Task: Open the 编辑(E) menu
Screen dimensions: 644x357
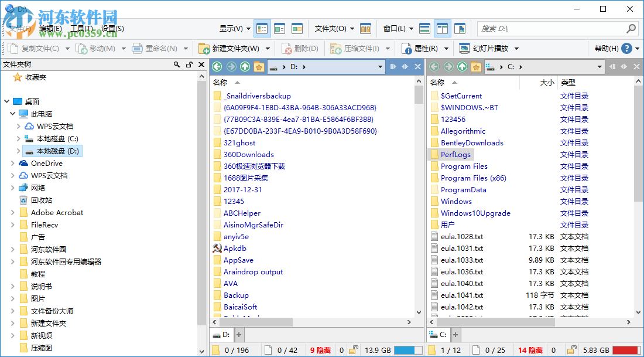Action: coord(50,28)
